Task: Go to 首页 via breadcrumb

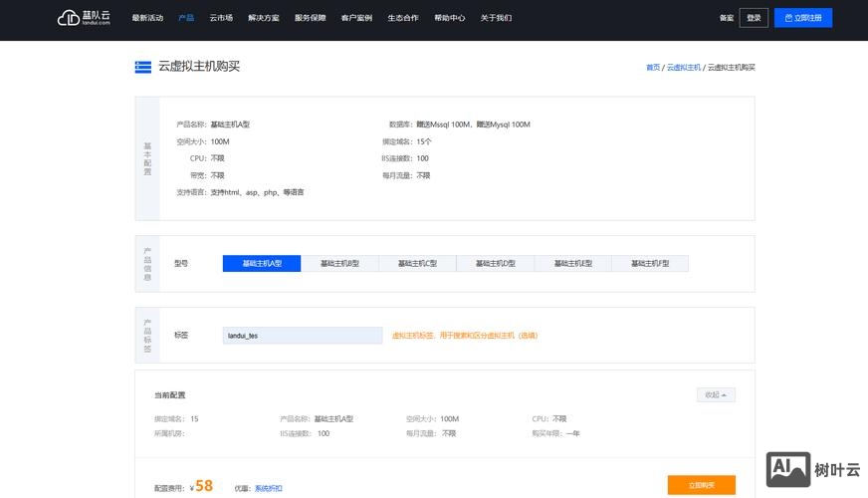Action: click(653, 67)
